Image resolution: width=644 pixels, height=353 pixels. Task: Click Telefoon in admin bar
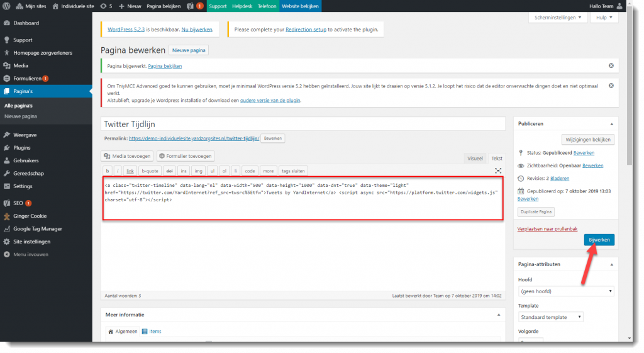(267, 6)
